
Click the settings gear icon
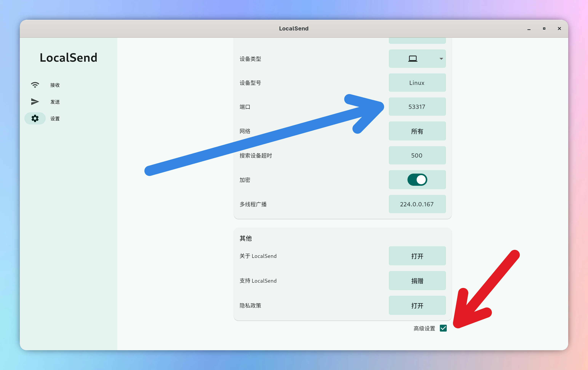pos(35,118)
